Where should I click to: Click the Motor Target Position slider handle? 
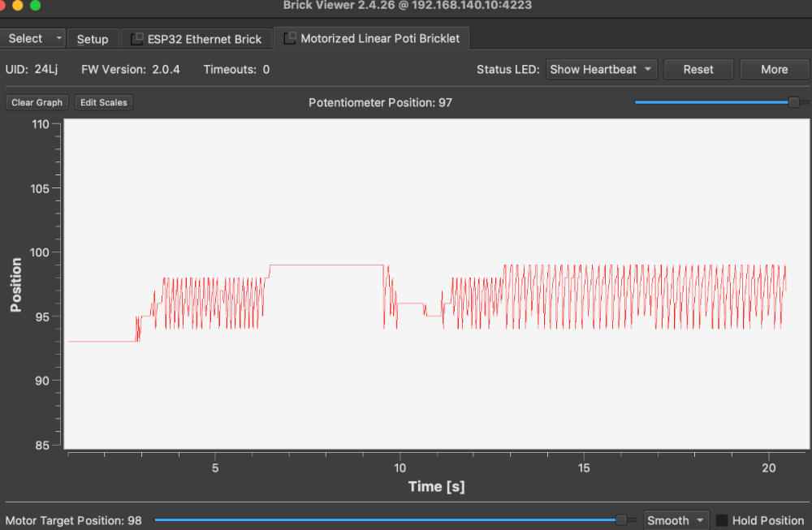(621, 519)
